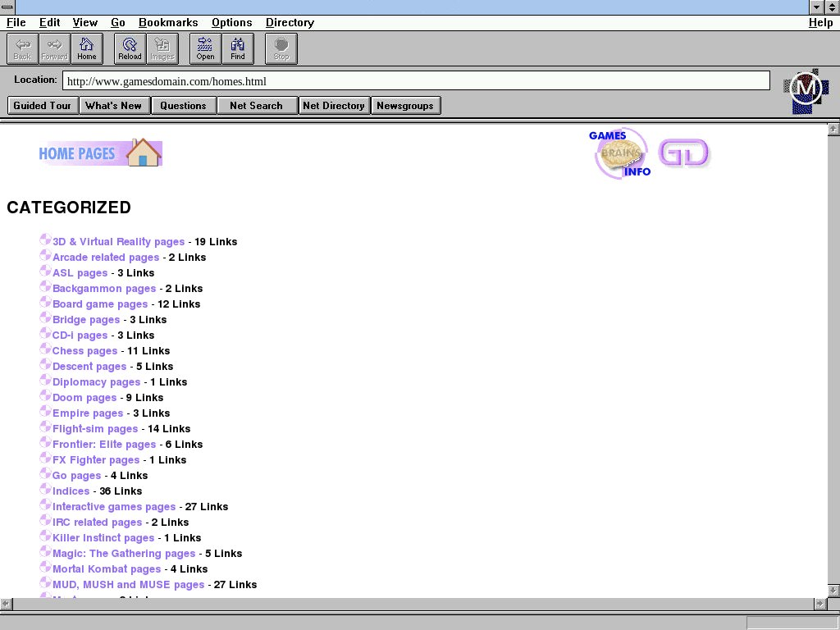Follow the Doom pages link
This screenshot has height=630, width=840.
tap(84, 398)
